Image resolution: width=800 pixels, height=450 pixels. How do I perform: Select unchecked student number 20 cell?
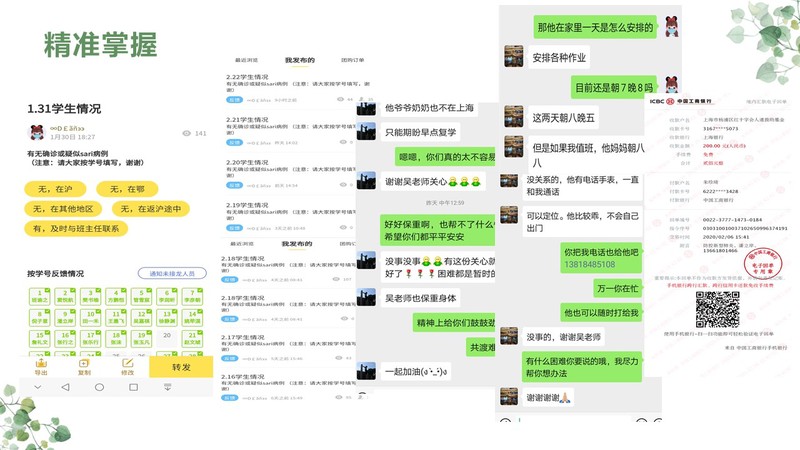point(167,338)
